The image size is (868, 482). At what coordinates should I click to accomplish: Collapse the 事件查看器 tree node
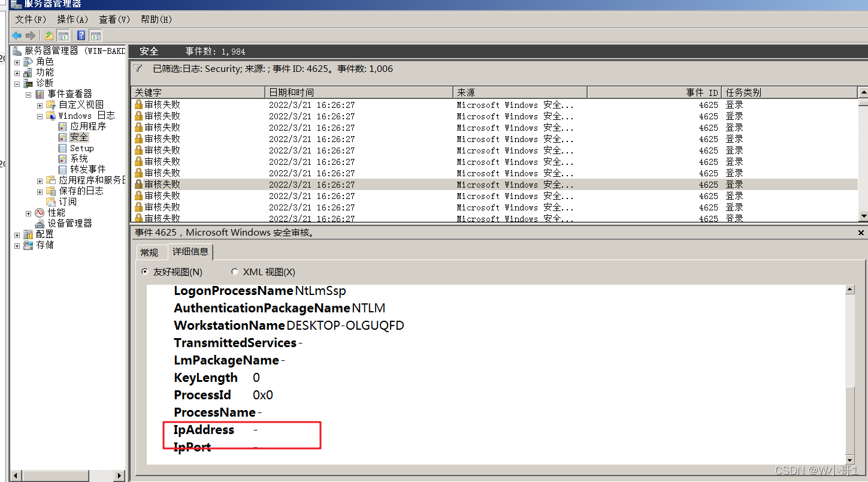click(28, 95)
